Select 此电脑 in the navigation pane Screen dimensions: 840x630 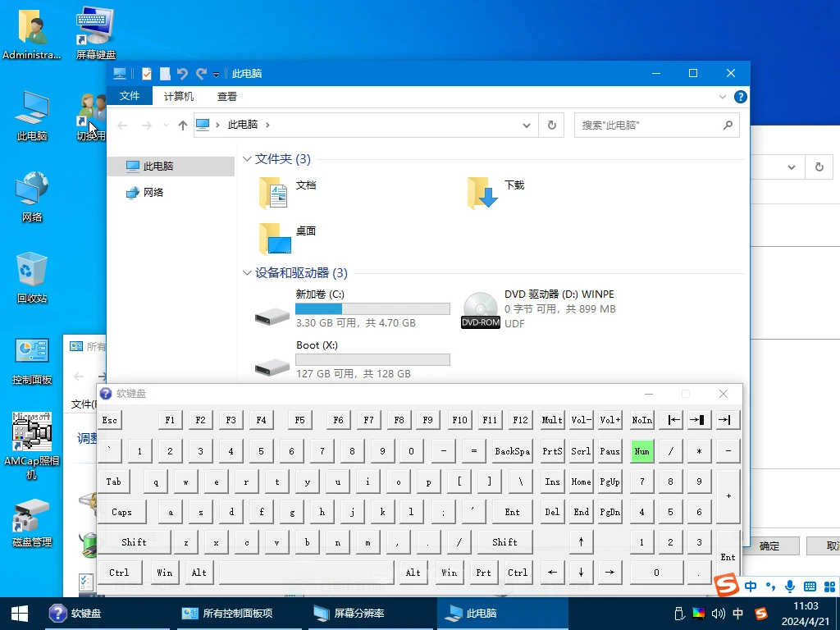click(x=171, y=166)
